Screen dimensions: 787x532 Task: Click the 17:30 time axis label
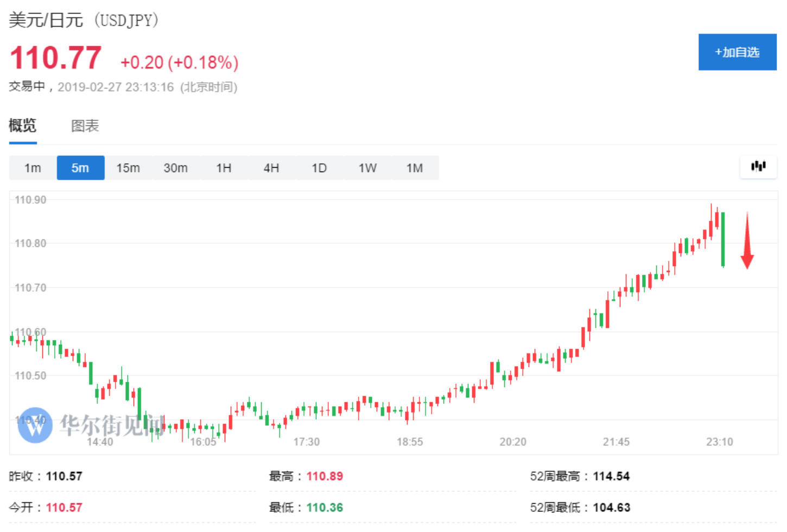(307, 442)
